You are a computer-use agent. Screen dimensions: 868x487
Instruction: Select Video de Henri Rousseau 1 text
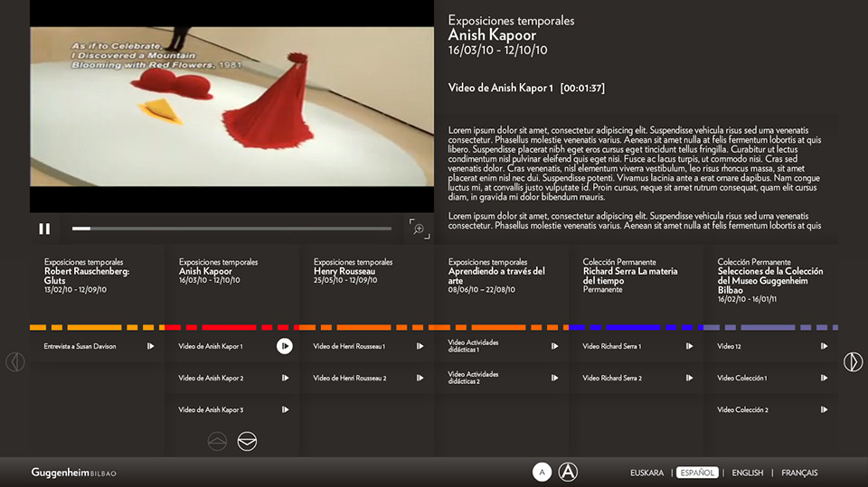click(x=349, y=346)
